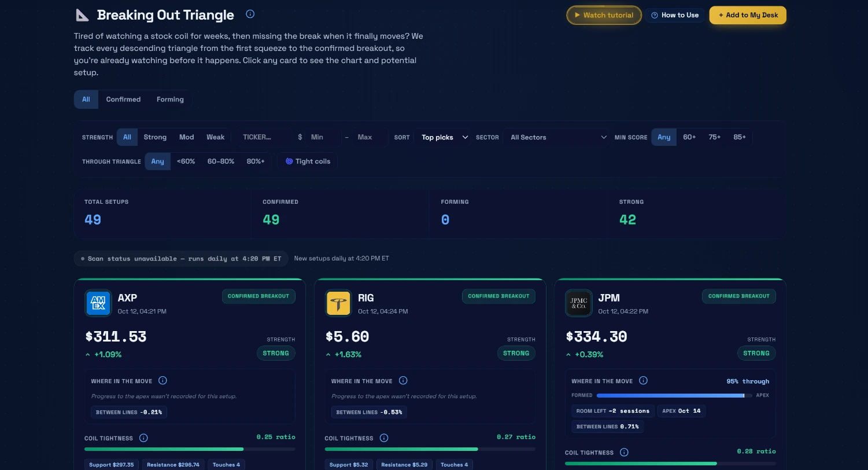The height and width of the screenshot is (470, 868).
Task: Set min score to 85+
Action: [740, 137]
